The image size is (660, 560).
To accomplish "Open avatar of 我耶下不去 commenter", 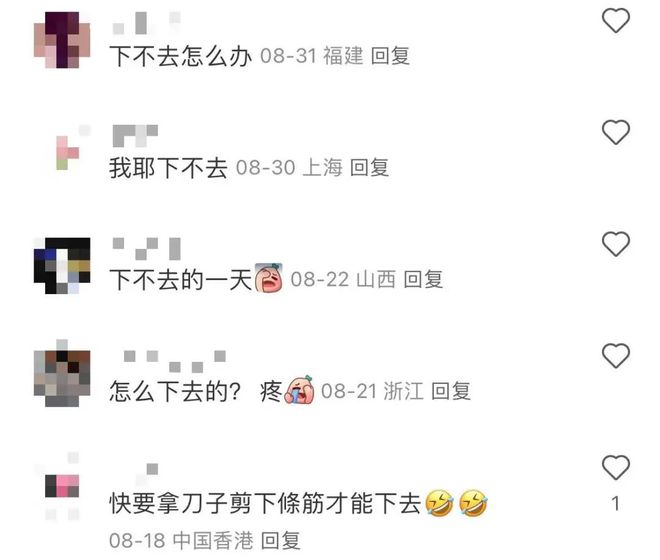I will (67, 150).
